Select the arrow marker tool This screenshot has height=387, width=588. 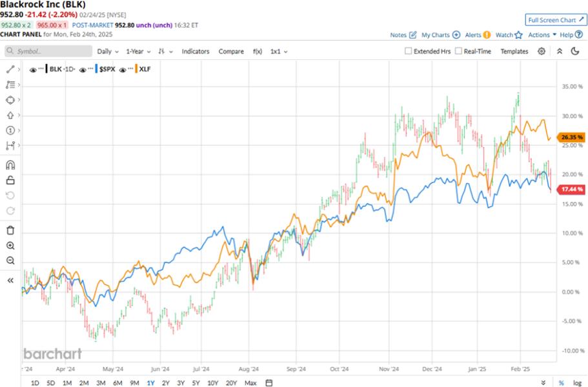click(10, 115)
